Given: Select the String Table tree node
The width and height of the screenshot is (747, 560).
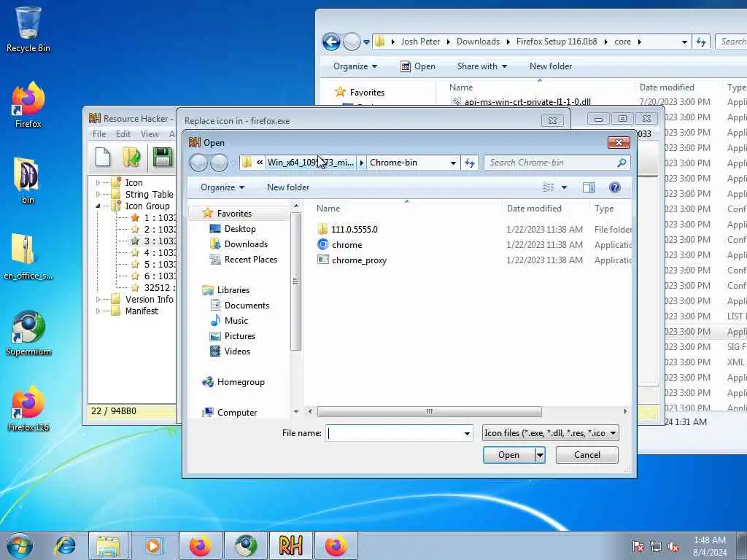Looking at the screenshot, I should (x=149, y=194).
